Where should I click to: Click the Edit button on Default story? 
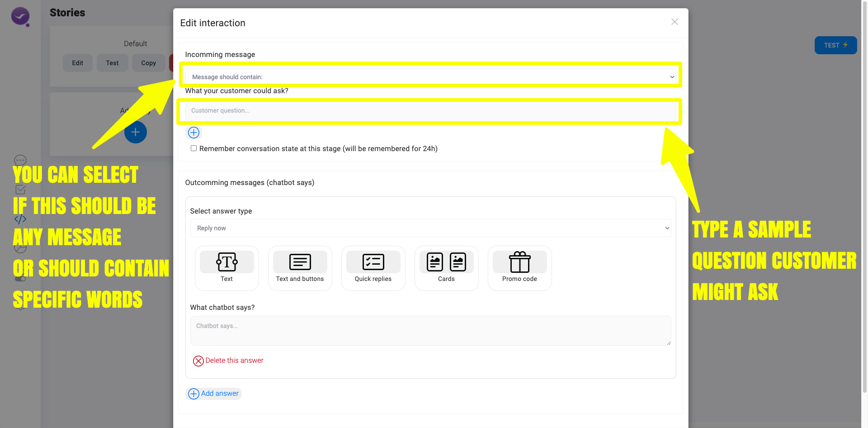[x=78, y=63]
